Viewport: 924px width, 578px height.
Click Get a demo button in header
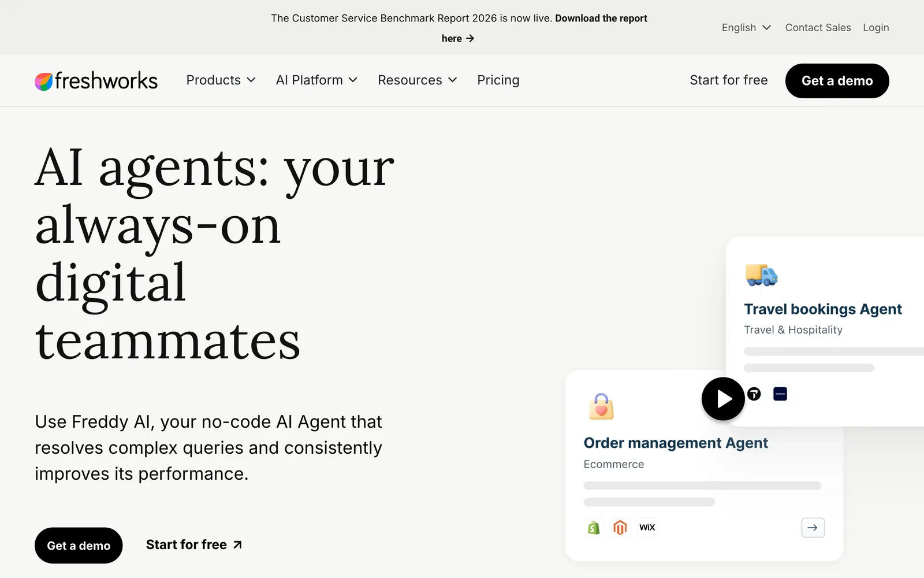pyautogui.click(x=837, y=81)
